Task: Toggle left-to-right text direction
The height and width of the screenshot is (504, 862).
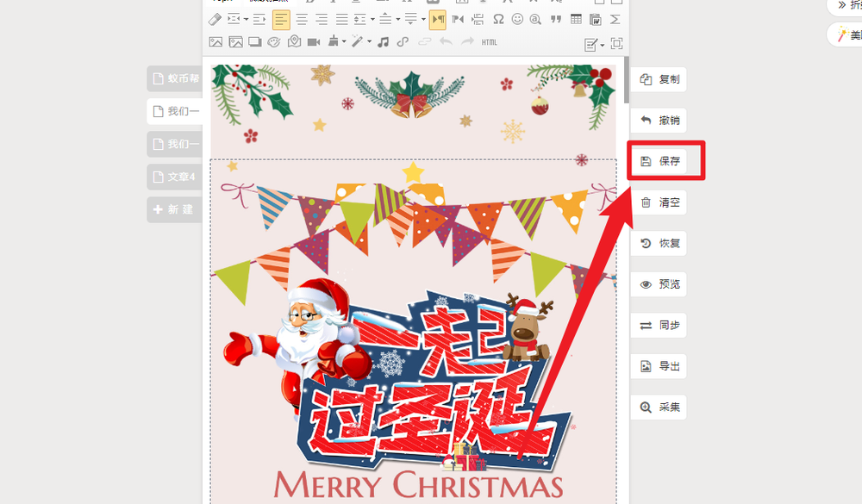Action: 438,20
